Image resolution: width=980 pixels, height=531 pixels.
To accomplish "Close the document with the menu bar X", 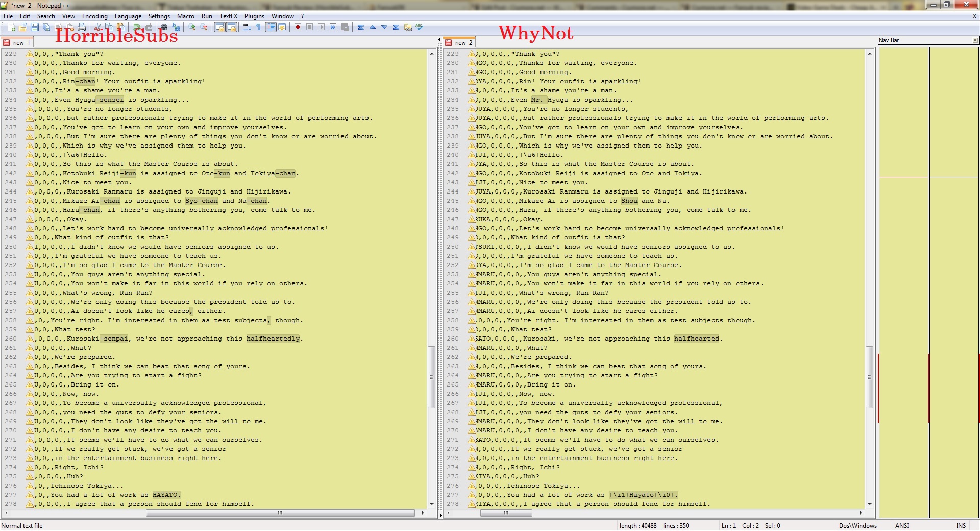I will (x=974, y=16).
